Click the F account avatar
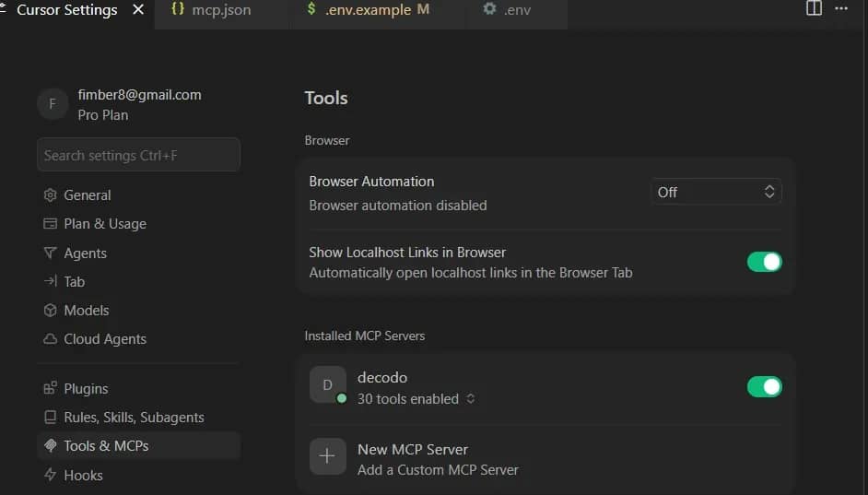Screen dimensions: 868x495 53,104
